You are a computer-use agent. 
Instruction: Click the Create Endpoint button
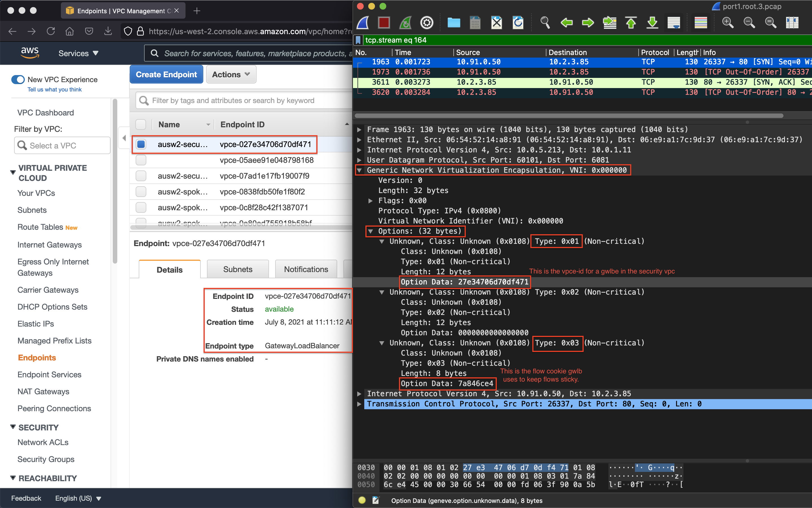click(166, 74)
